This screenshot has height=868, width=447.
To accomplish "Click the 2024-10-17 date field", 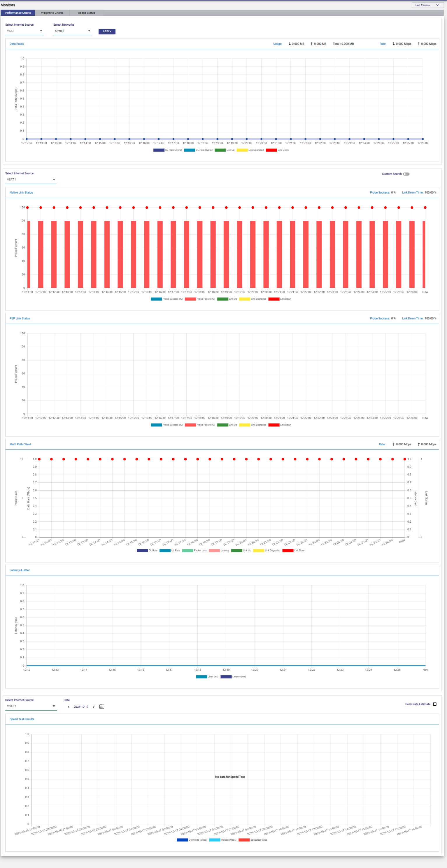I will [81, 707].
